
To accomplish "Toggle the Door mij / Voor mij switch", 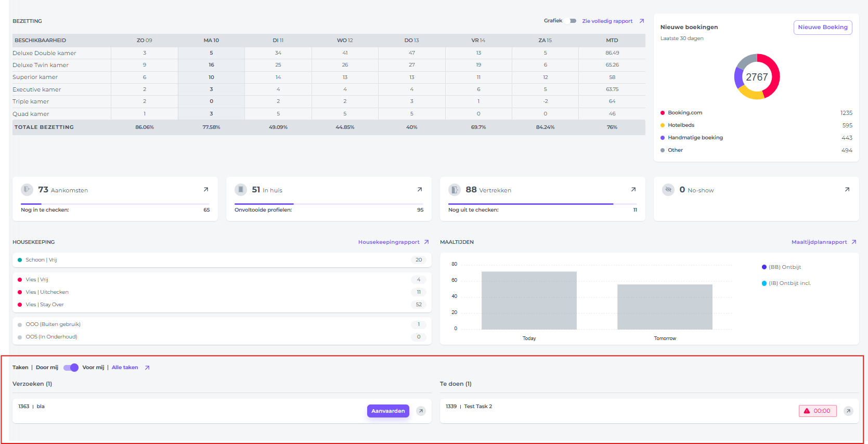I will [x=71, y=368].
